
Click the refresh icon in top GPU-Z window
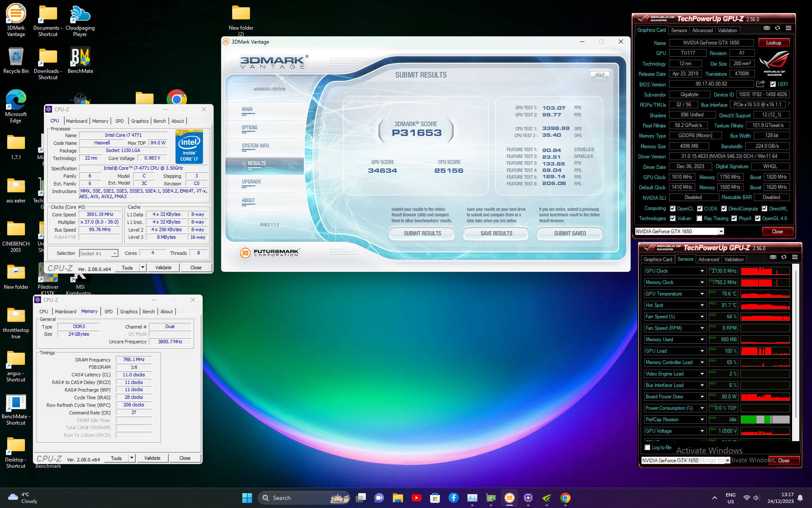tap(777, 28)
